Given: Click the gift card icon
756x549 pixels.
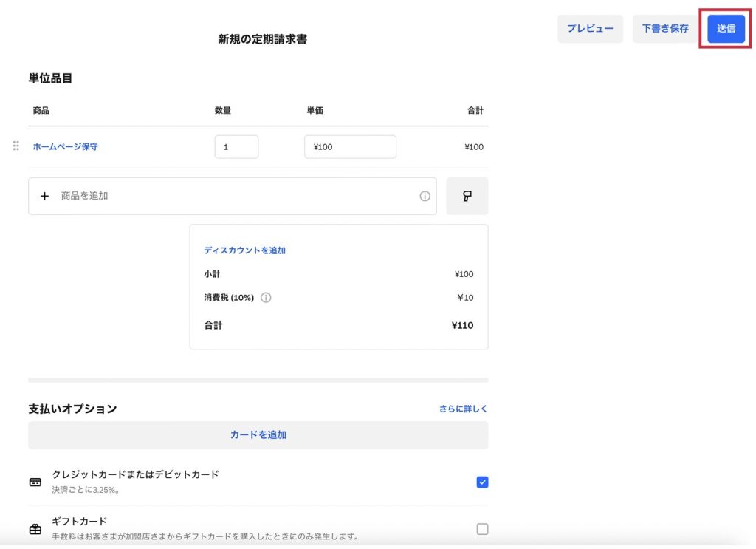Looking at the screenshot, I should click(35, 529).
